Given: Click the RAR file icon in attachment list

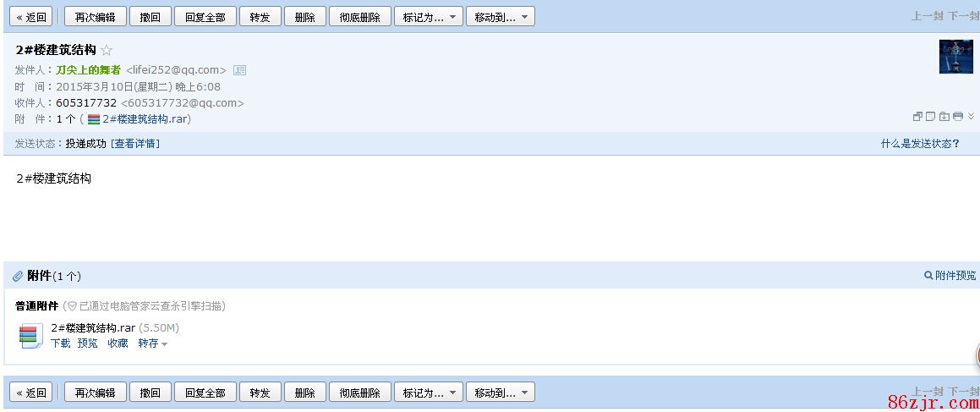Looking at the screenshot, I should [30, 336].
